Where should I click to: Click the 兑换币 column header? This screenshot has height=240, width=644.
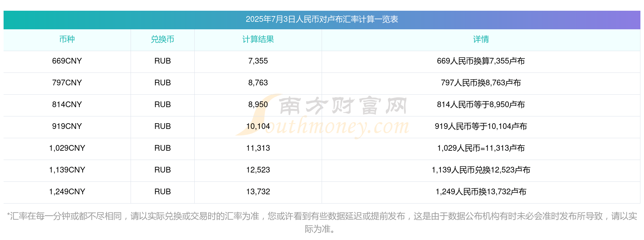162,39
